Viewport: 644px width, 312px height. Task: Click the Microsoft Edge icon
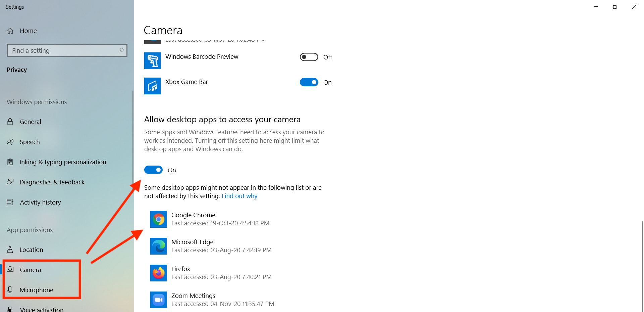(x=159, y=246)
